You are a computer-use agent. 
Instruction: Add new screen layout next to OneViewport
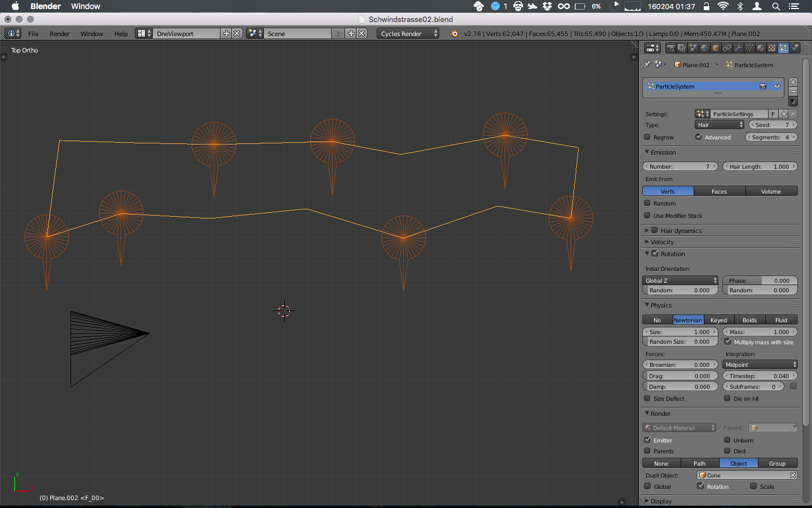click(227, 34)
